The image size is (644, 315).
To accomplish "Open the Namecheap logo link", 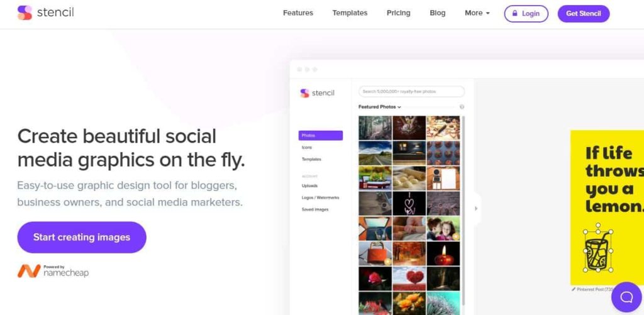I will click(x=53, y=271).
